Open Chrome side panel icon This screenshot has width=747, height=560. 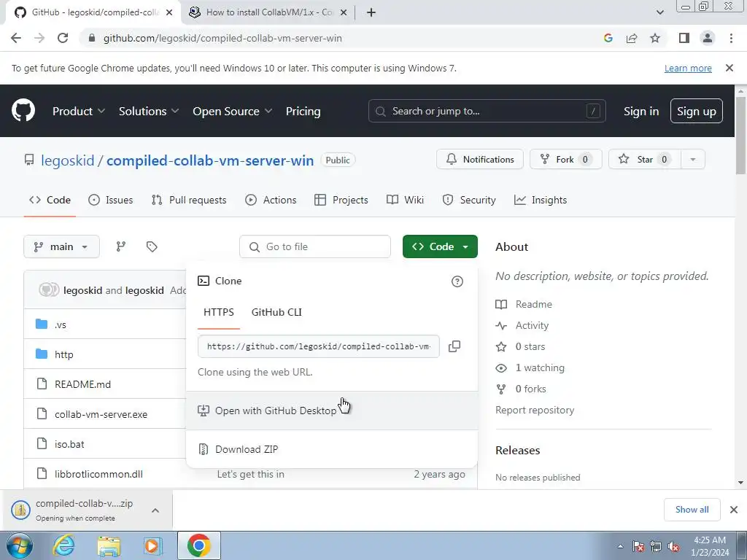(684, 38)
